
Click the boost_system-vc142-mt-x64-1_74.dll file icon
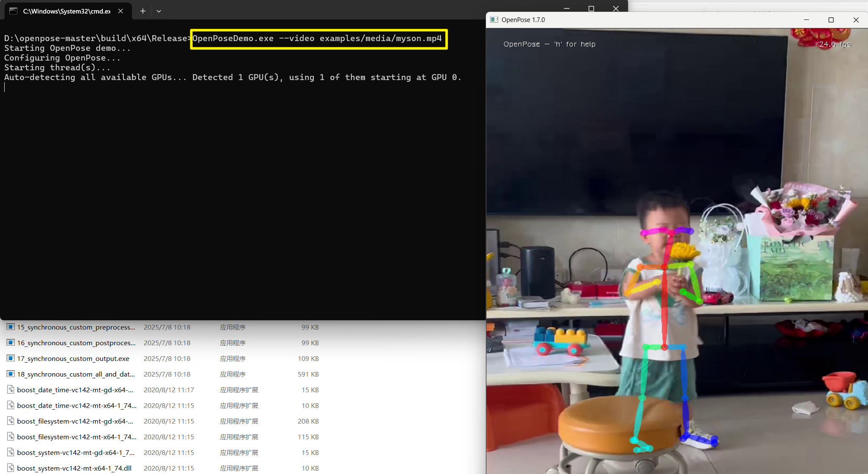11,468
